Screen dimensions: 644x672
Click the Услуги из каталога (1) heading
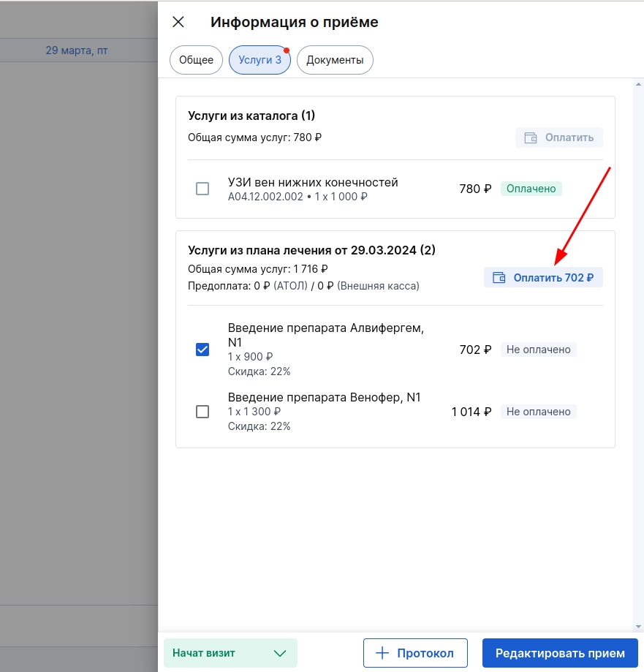click(x=251, y=116)
